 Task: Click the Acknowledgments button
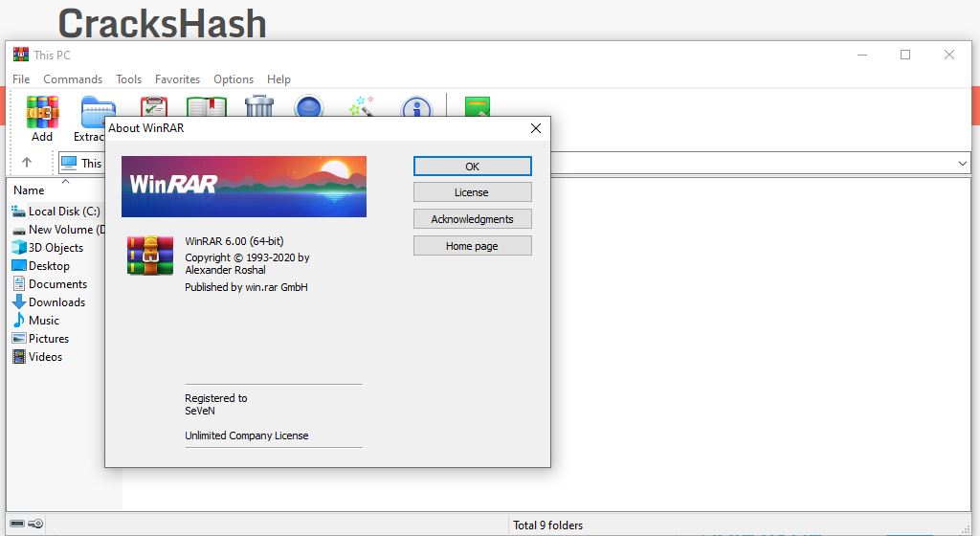pos(473,219)
